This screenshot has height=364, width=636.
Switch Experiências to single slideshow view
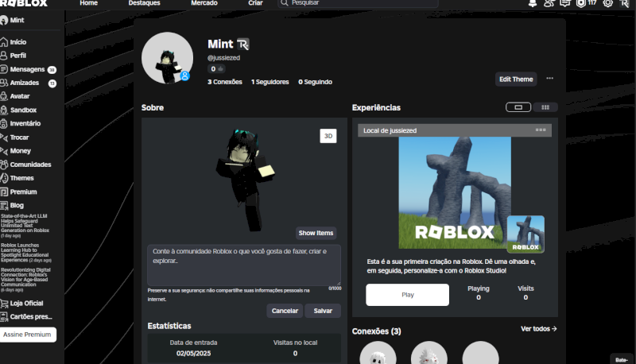[x=518, y=107]
